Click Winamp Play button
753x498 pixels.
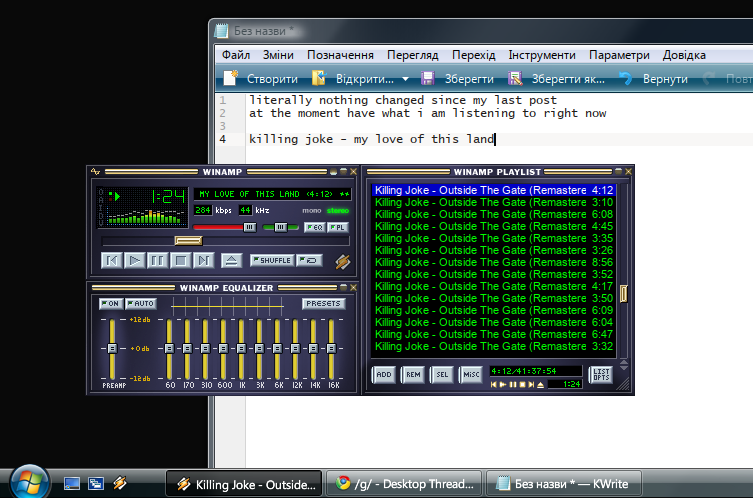tap(134, 261)
